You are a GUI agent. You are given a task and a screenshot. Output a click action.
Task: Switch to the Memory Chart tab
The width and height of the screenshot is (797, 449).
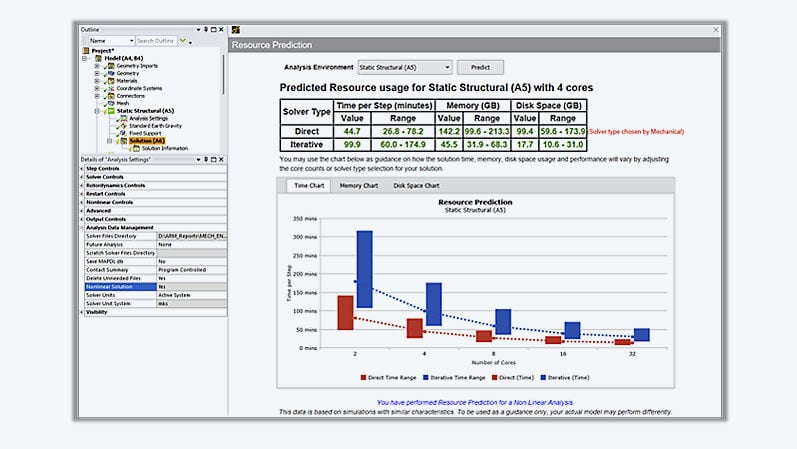pyautogui.click(x=358, y=185)
